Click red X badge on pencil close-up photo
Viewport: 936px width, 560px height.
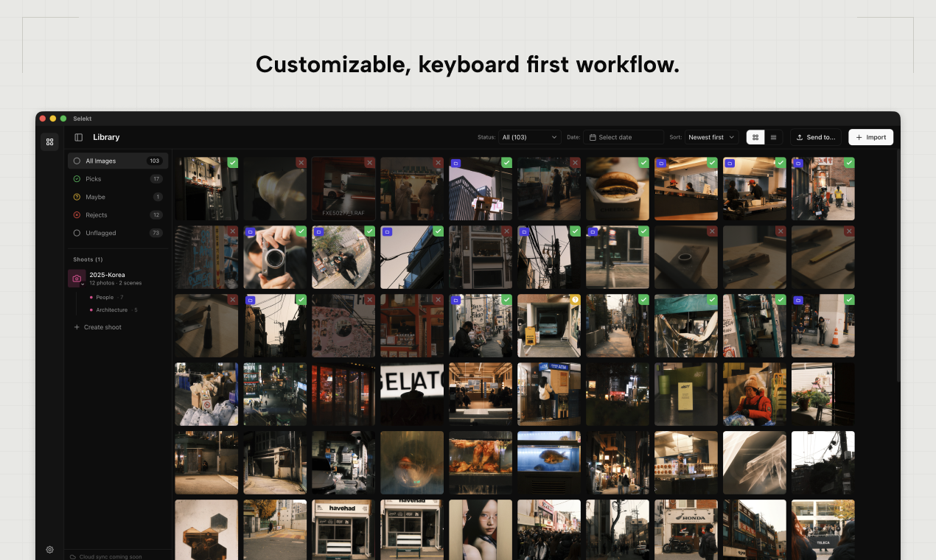tap(849, 231)
